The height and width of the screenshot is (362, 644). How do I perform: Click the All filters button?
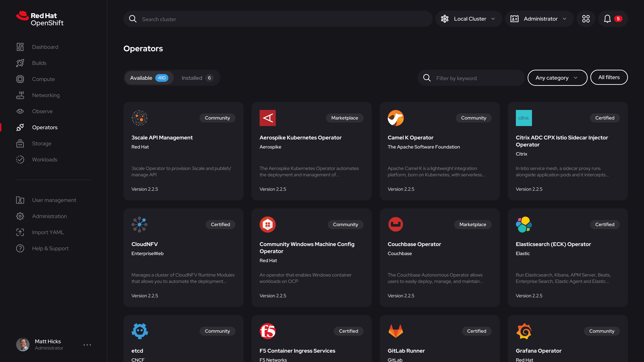(609, 77)
